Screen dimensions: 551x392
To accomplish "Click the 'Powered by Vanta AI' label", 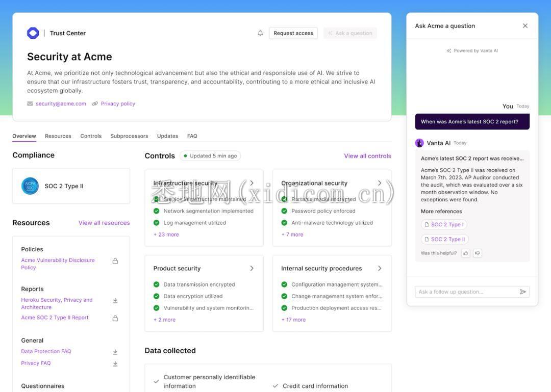I will pos(472,50).
